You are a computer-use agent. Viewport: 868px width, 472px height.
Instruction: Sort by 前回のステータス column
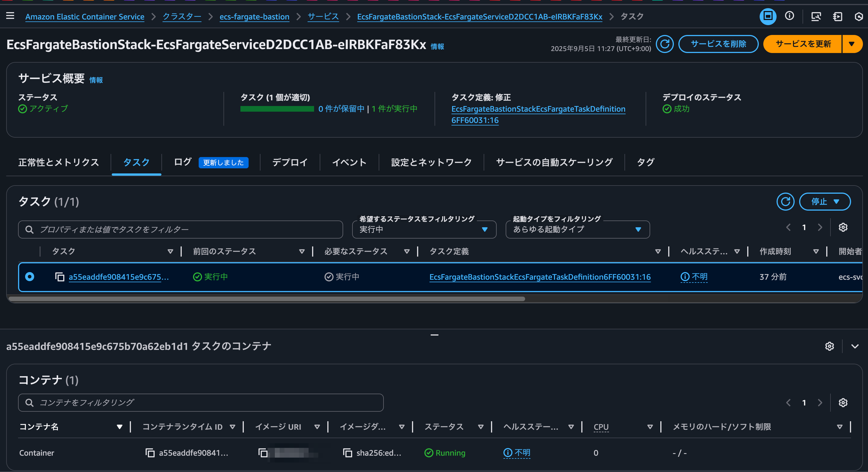click(302, 252)
